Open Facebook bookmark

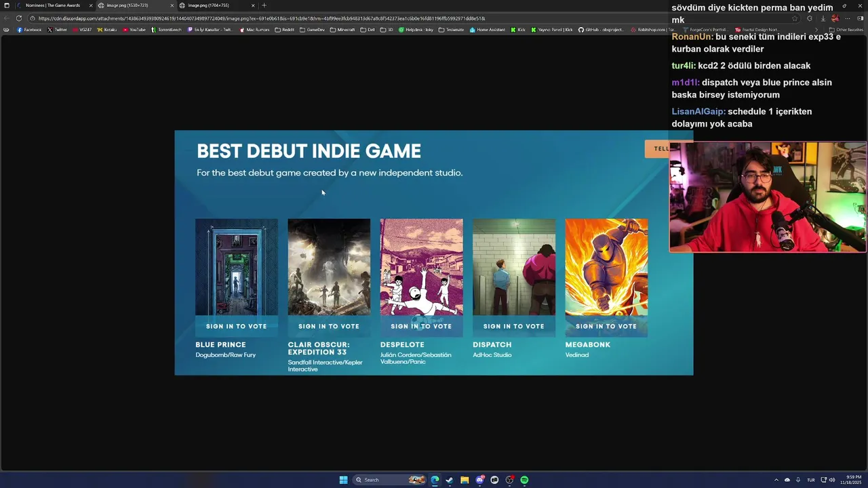pos(29,30)
